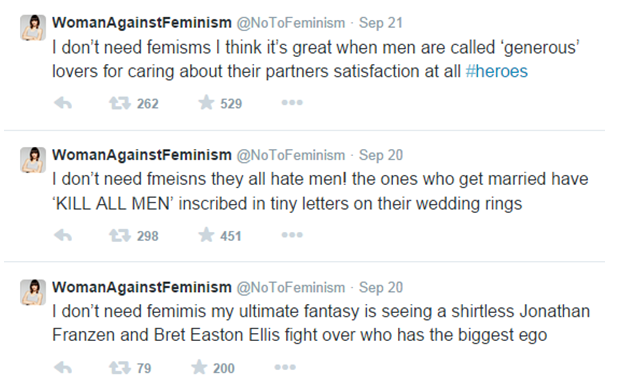Open the Sep 21 timestamp link
This screenshot has width=631, height=389.
pos(381,23)
